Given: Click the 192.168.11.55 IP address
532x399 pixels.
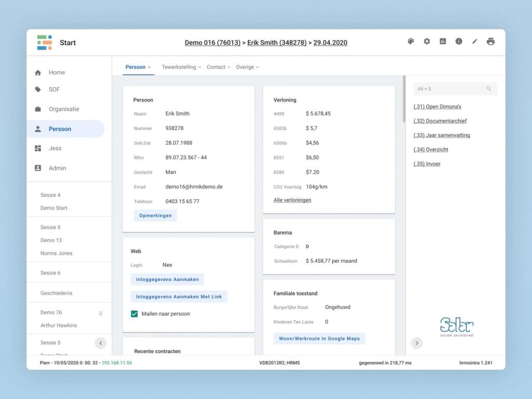Looking at the screenshot, I should pyautogui.click(x=117, y=363).
